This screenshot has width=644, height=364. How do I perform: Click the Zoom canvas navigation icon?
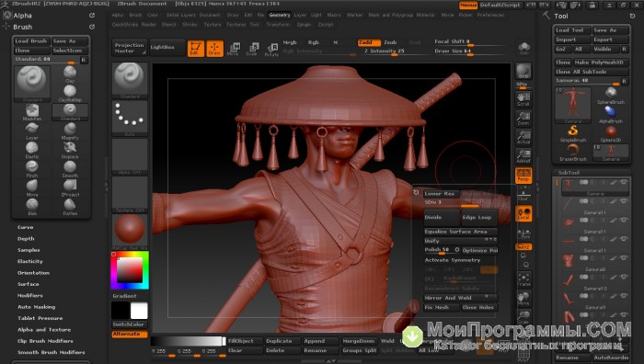pos(523,119)
